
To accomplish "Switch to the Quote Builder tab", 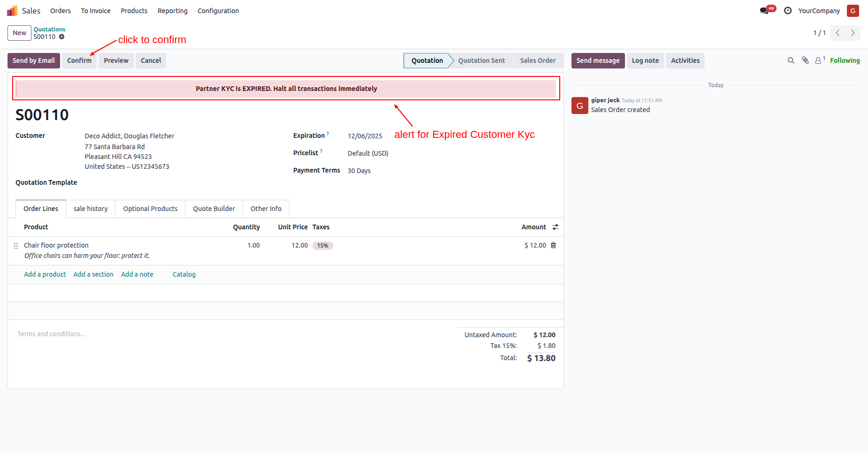I will pyautogui.click(x=214, y=209).
